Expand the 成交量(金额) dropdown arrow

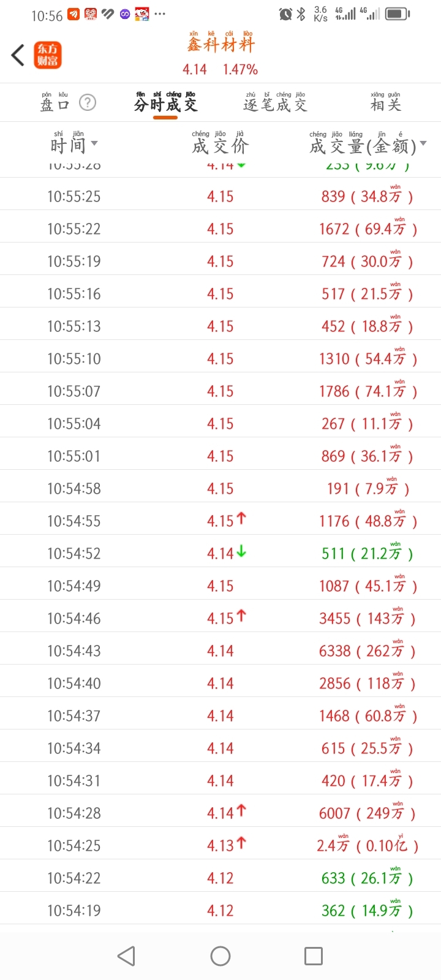(423, 144)
